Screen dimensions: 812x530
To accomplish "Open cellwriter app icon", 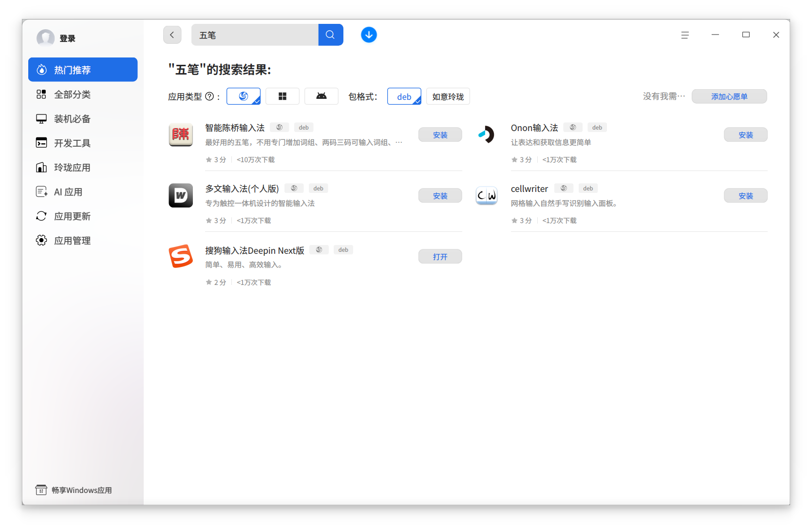I will 486,195.
